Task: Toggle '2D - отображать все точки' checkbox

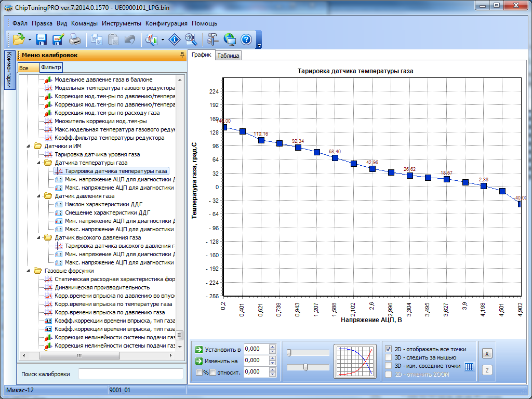Action: pos(388,349)
